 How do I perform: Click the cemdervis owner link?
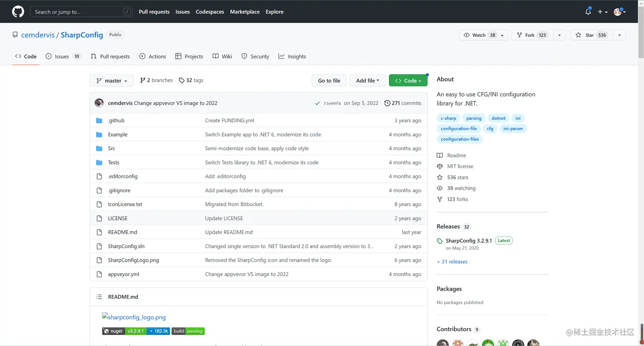pyautogui.click(x=38, y=35)
